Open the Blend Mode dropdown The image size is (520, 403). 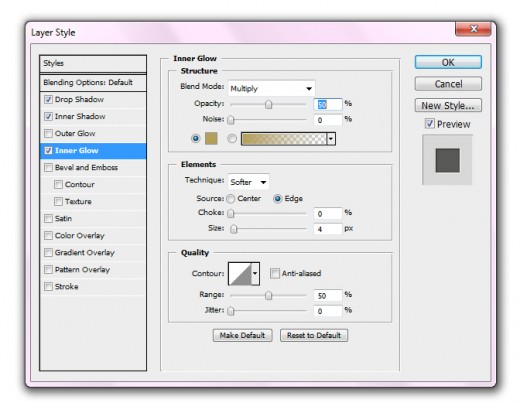pos(271,88)
